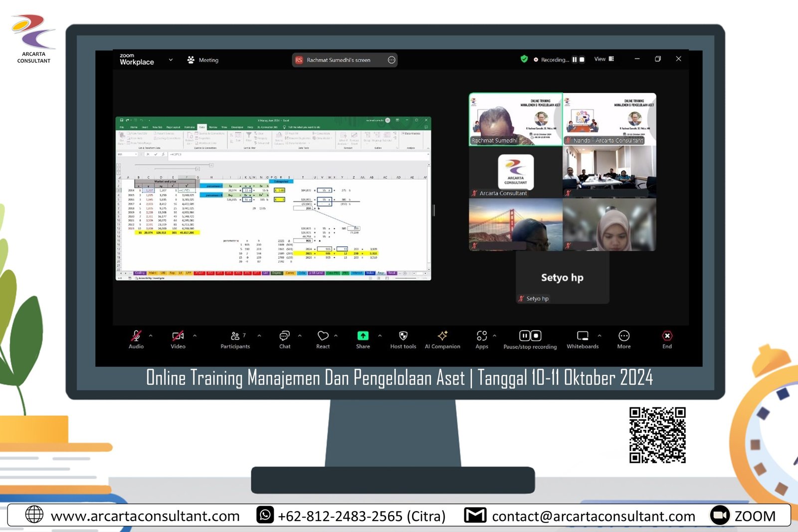Image resolution: width=798 pixels, height=532 pixels.
Task: Launch AI Companion sparkle icon
Action: pyautogui.click(x=442, y=336)
